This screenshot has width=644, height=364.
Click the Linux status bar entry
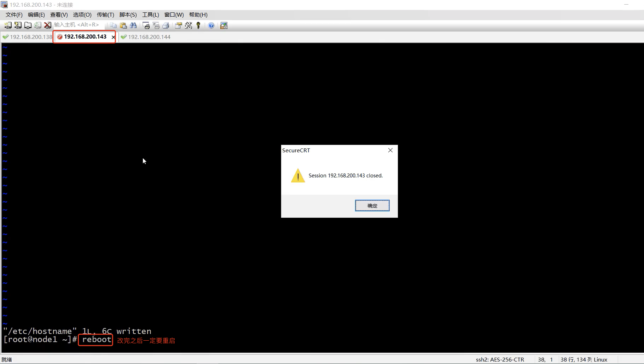[601, 359]
